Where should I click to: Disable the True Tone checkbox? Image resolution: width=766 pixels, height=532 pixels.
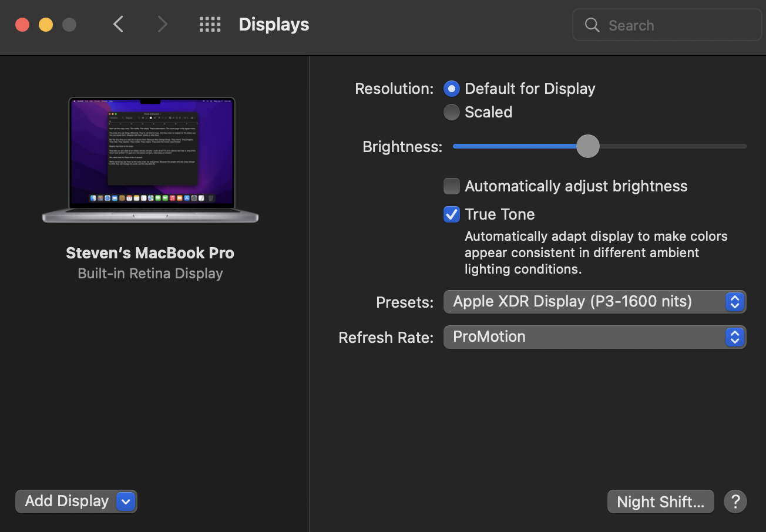(451, 214)
